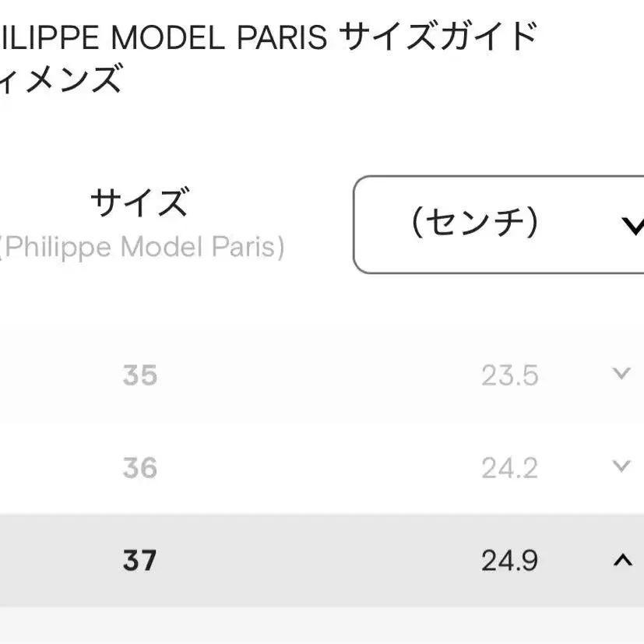Click the word サイズガイド in the title
This screenshot has width=644, height=644.
coord(439,37)
